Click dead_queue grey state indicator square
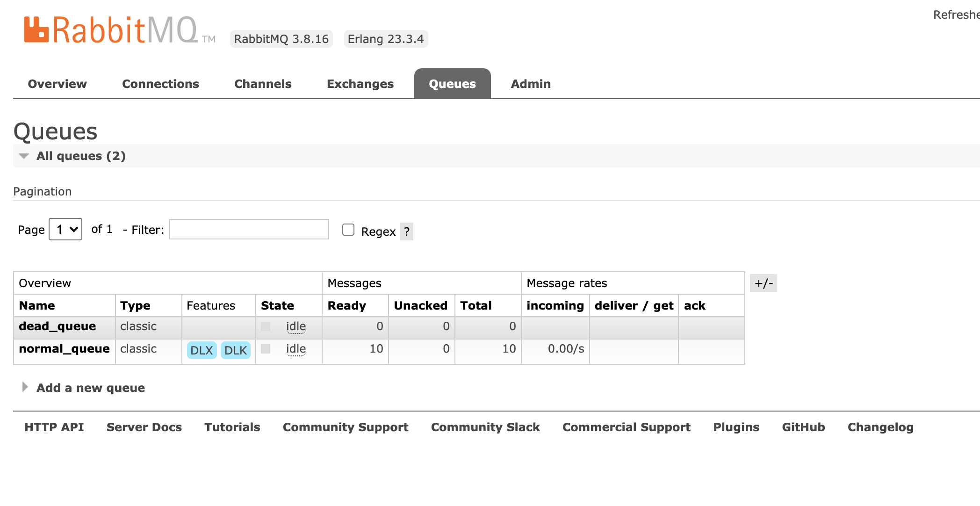980x506 pixels. point(266,326)
